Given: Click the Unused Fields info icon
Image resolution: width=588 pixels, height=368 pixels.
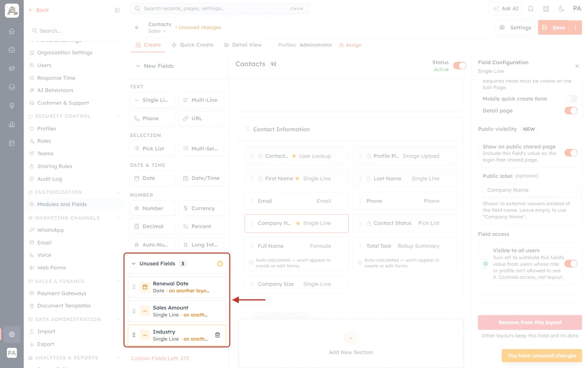Looking at the screenshot, I should tap(220, 264).
